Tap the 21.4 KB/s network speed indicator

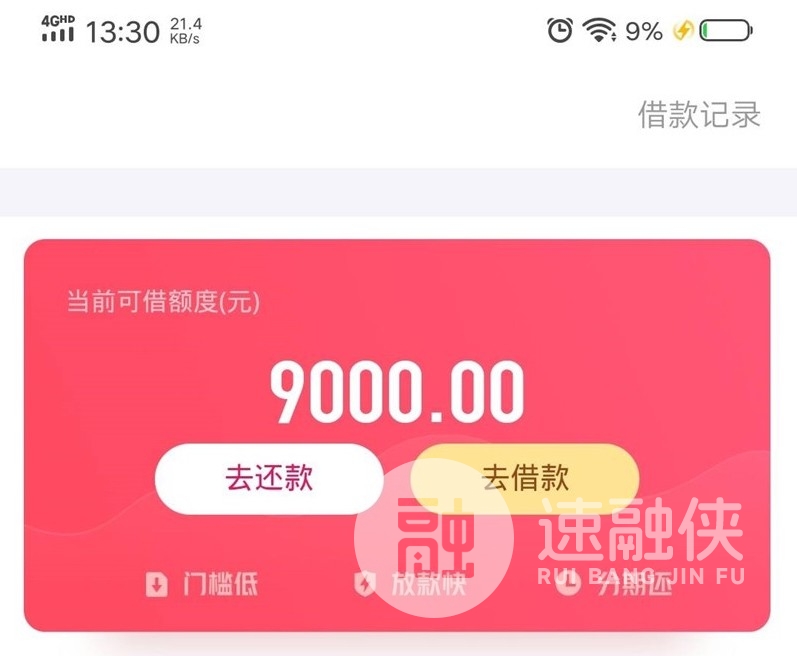(x=186, y=31)
